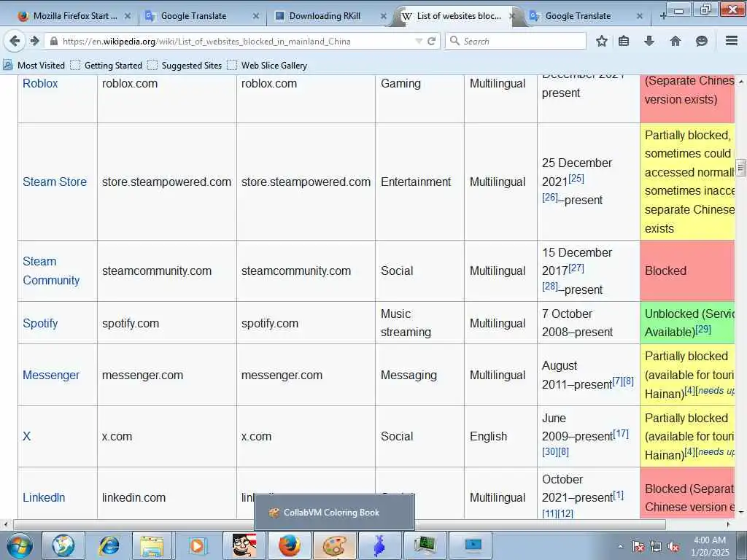Open the URL history dropdown arrow
This screenshot has width=747, height=560.
click(x=419, y=42)
